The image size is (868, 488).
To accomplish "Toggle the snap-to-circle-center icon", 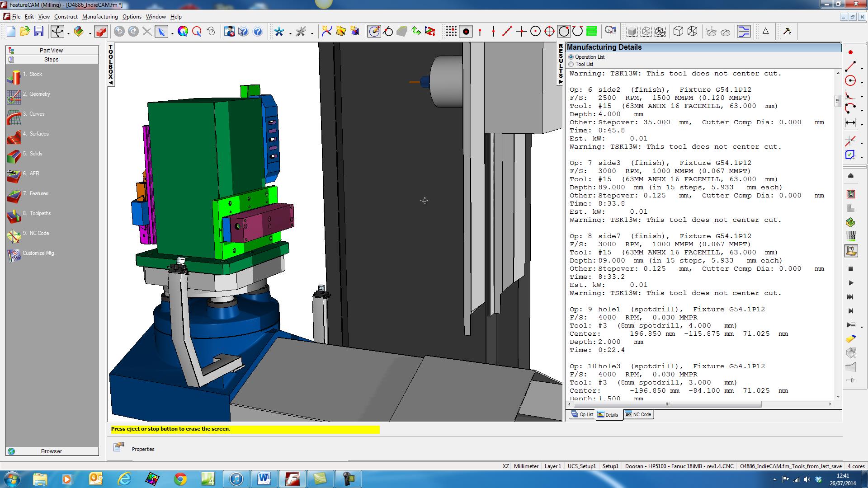I will [x=535, y=31].
